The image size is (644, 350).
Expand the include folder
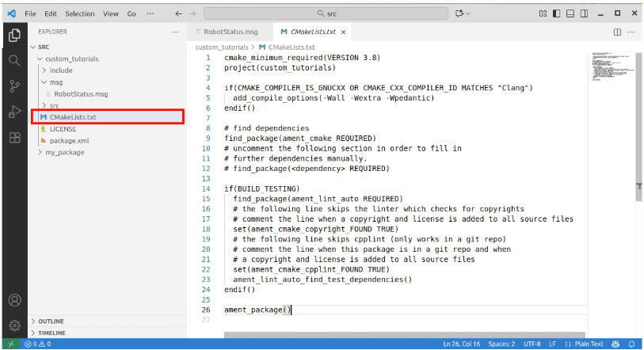pyautogui.click(x=60, y=70)
